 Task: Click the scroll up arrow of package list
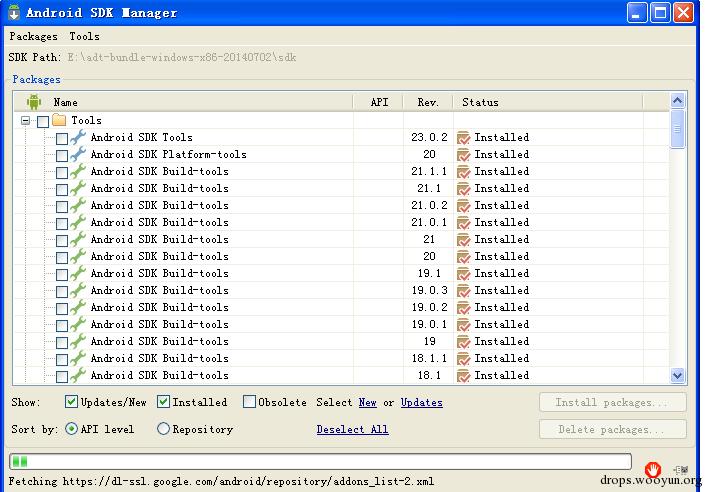678,101
